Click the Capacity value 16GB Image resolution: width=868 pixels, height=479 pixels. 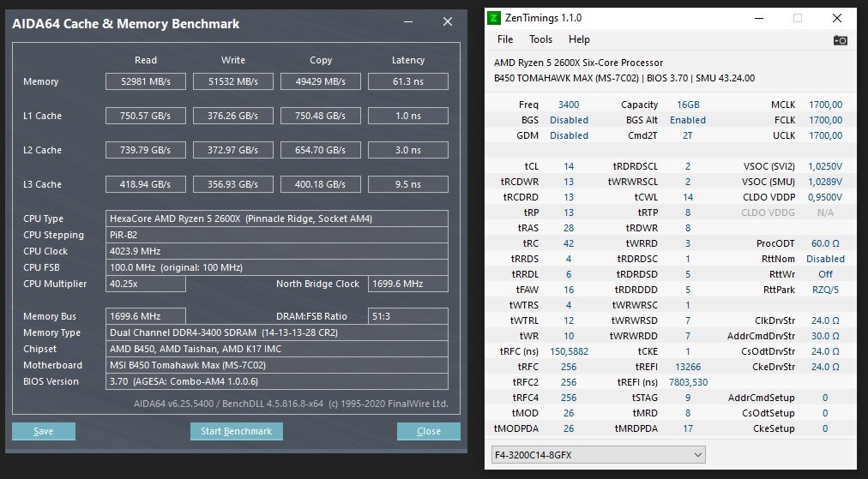[x=688, y=105]
